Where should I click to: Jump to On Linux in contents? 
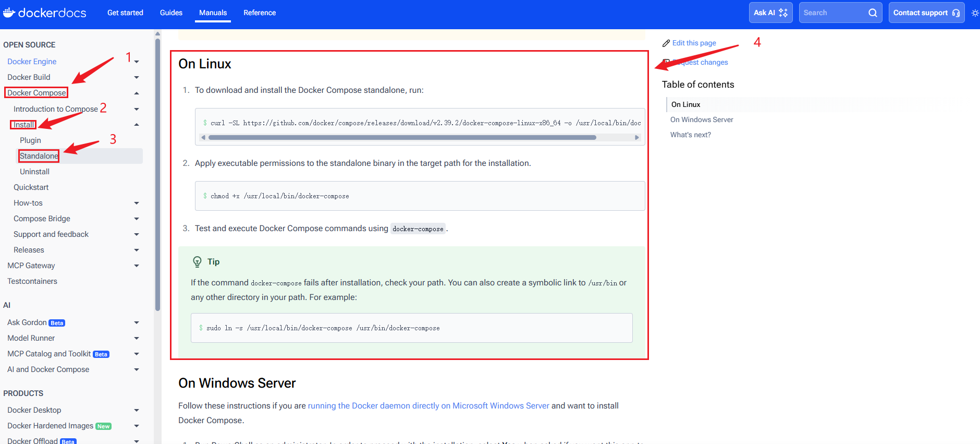[x=685, y=104]
